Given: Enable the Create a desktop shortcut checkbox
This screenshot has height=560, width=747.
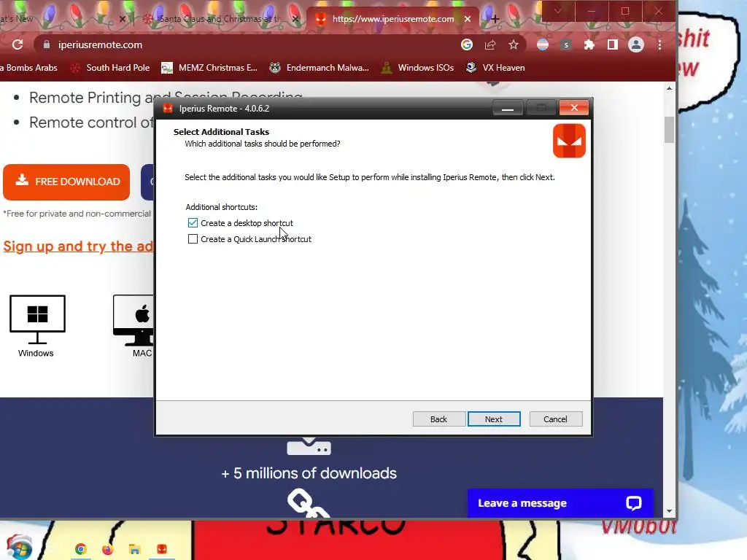Looking at the screenshot, I should [193, 223].
